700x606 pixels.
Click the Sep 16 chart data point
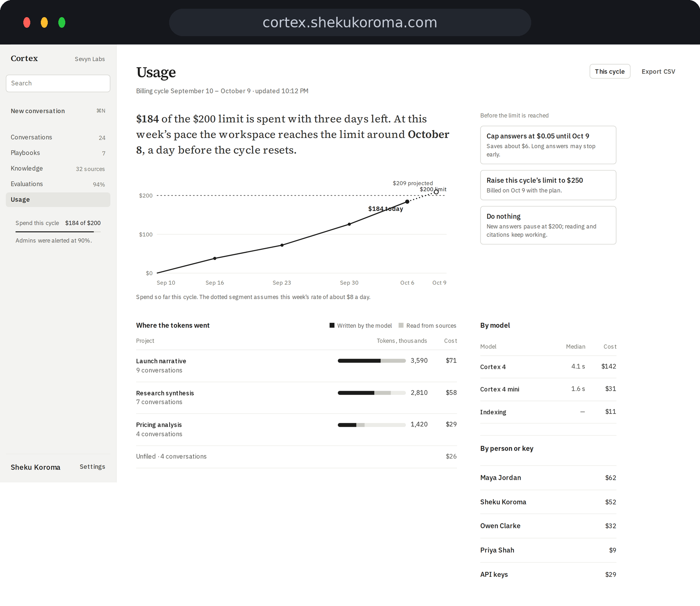click(215, 258)
